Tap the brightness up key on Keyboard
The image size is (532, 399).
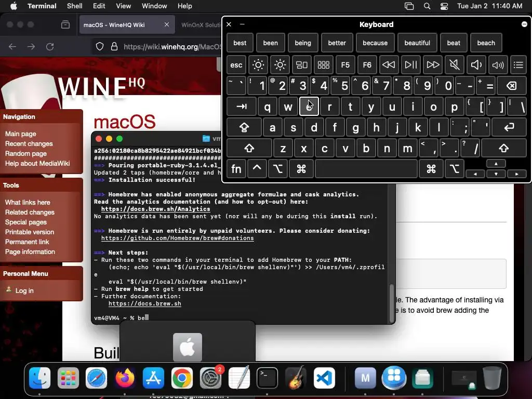point(280,64)
